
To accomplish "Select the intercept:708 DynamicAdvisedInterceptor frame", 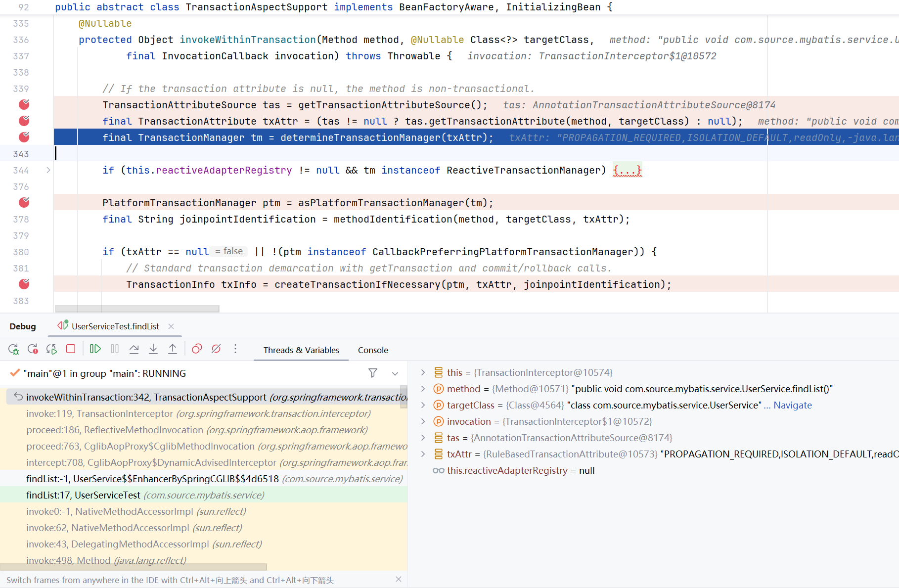I will 204,462.
